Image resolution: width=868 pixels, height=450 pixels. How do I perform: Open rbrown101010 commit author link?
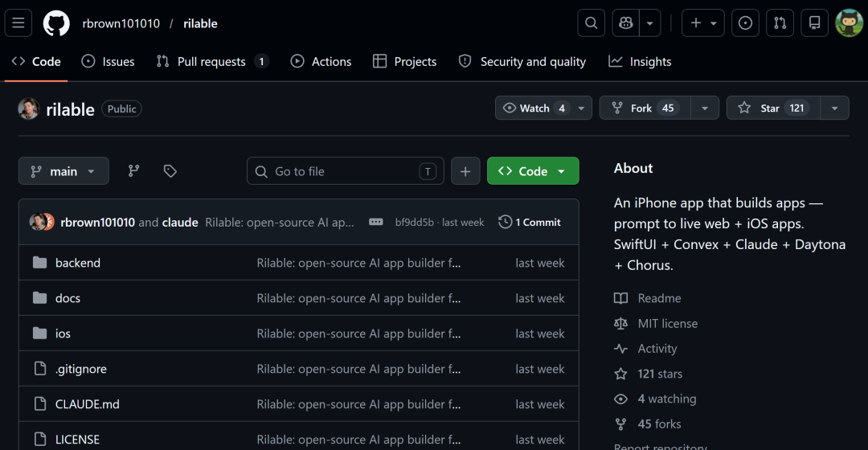pyautogui.click(x=97, y=222)
